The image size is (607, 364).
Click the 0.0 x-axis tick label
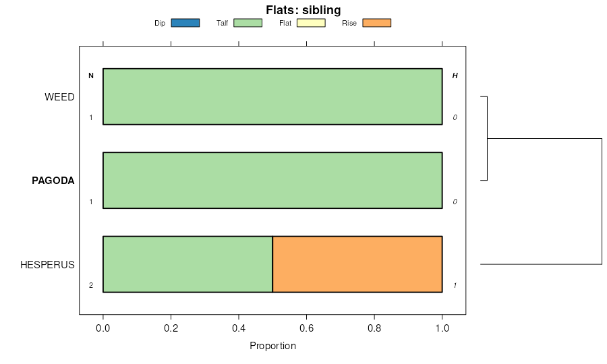tap(103, 328)
